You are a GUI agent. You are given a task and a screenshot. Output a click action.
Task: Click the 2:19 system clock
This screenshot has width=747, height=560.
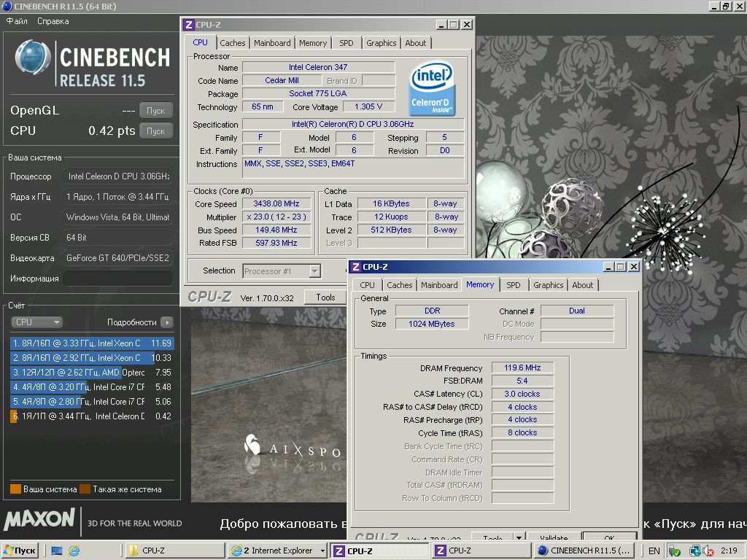(729, 551)
